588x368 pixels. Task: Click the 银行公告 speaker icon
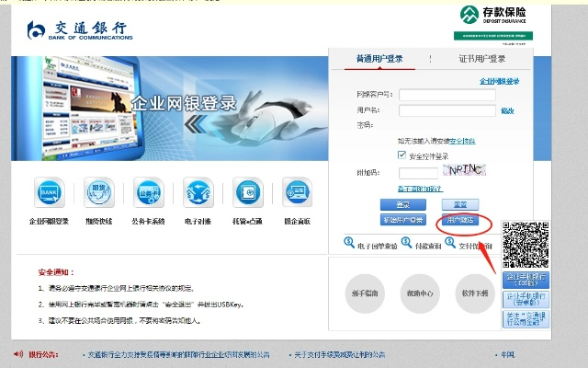[18, 353]
